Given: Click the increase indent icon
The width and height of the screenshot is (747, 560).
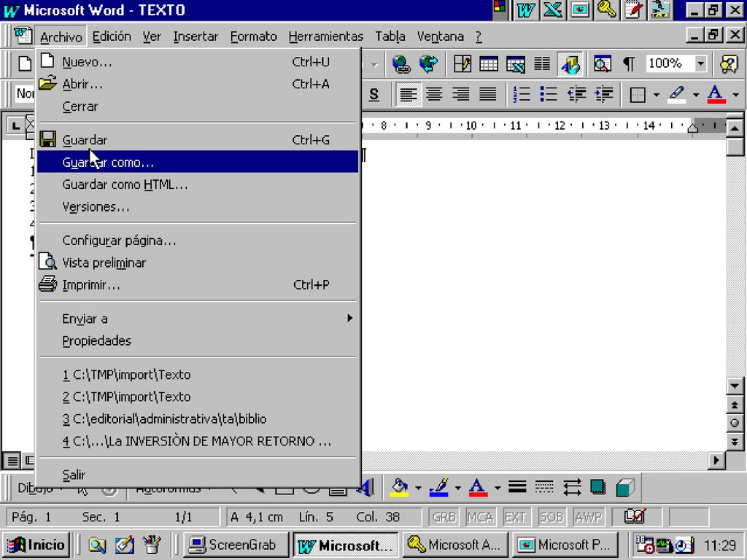Looking at the screenshot, I should 603,94.
